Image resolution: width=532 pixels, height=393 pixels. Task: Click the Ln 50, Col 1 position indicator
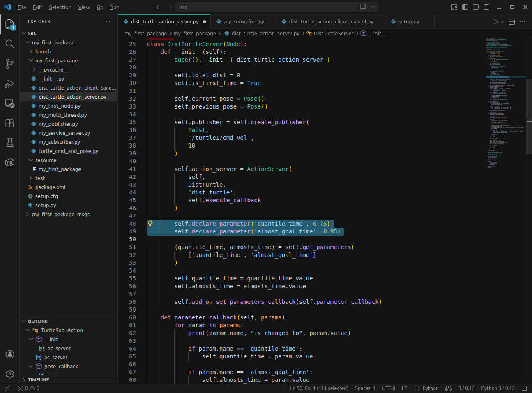coord(319,388)
